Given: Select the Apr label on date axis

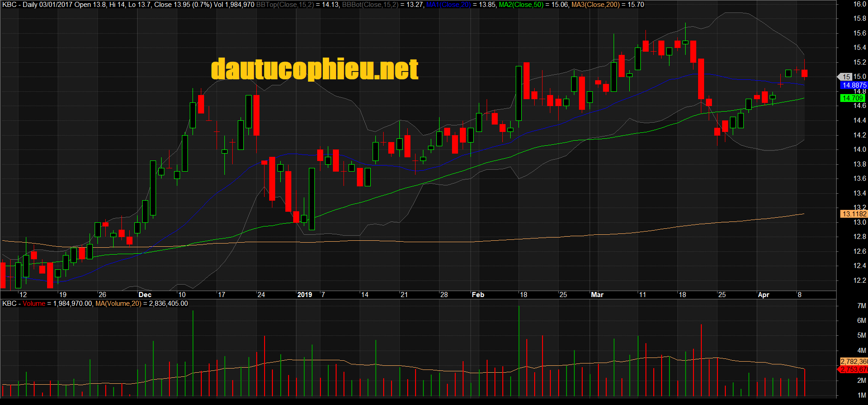Looking at the screenshot, I should pyautogui.click(x=764, y=295).
